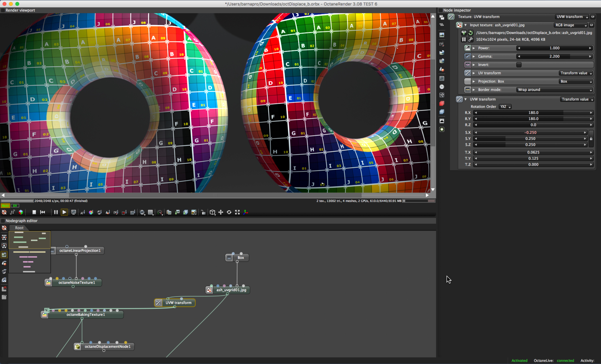Click the rotate gizmo toolbar icon

pyautogui.click(x=229, y=212)
